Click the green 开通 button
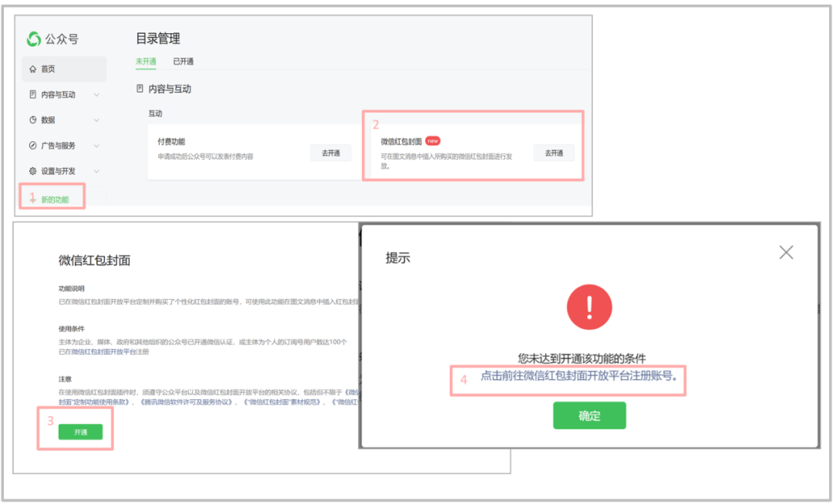The image size is (833, 504). [80, 432]
